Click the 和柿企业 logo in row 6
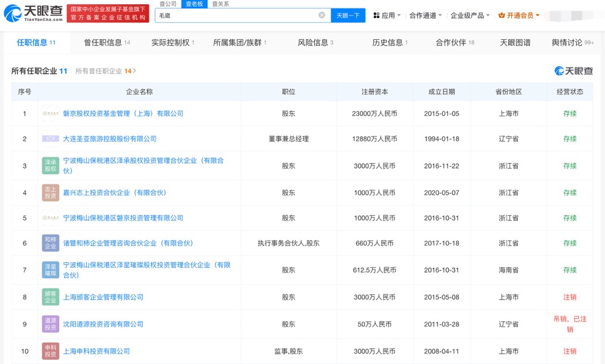 click(x=50, y=243)
